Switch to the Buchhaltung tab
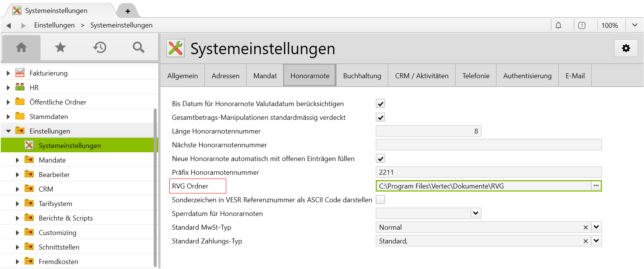This screenshot has height=269, width=644. coord(362,76)
